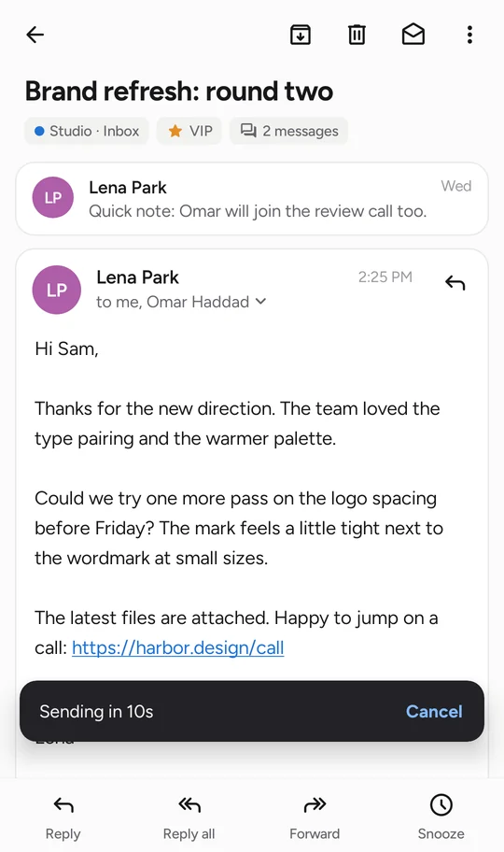Tap Reply all in bottom bar
The width and height of the screenshot is (504, 852).
pos(189,817)
